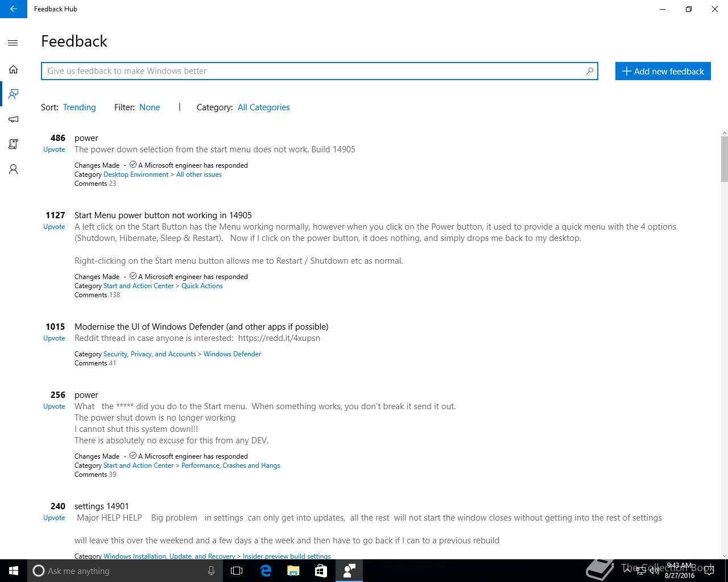Open the Sort Trending dropdown

coord(79,107)
